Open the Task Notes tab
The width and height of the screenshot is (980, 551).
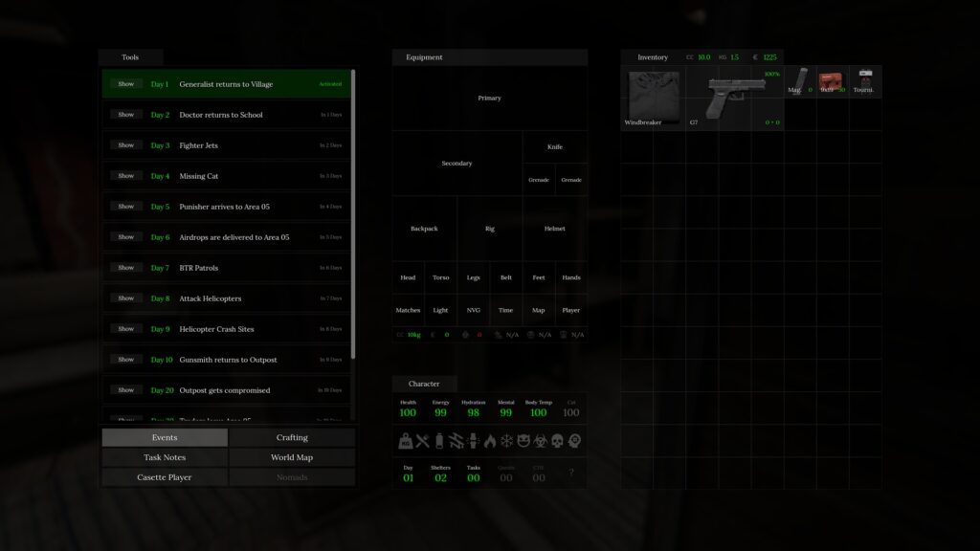(165, 457)
